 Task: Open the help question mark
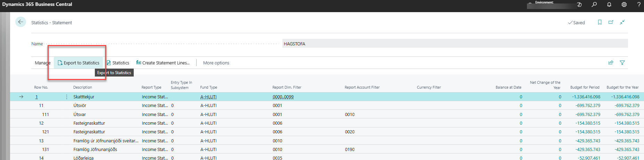[639, 5]
